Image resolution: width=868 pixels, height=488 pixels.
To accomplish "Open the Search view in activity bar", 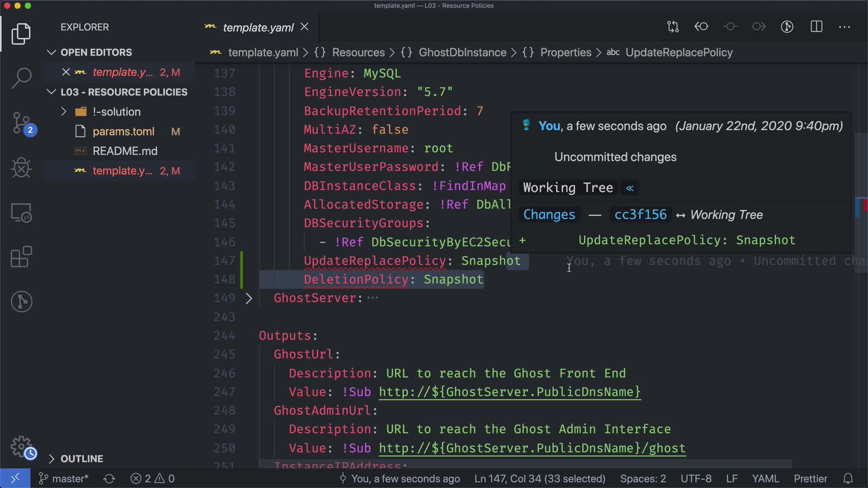I will 21,78.
